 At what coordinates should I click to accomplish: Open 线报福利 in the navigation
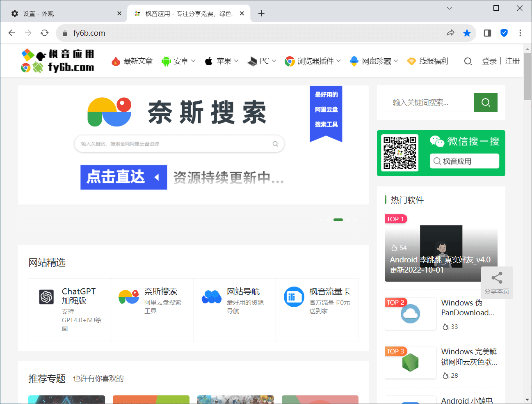pyautogui.click(x=427, y=61)
